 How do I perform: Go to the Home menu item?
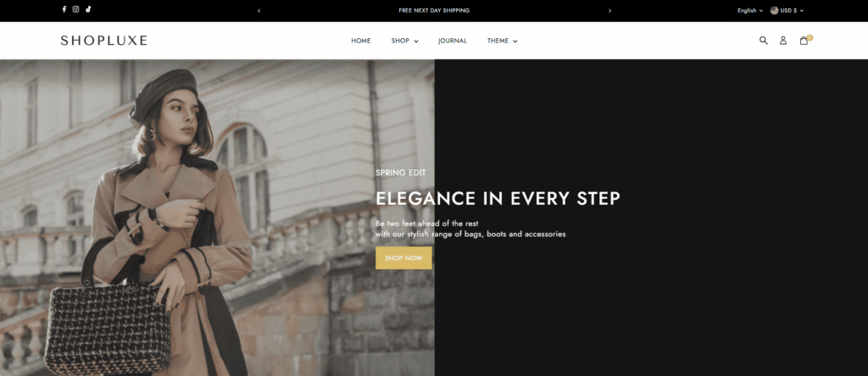click(x=361, y=41)
